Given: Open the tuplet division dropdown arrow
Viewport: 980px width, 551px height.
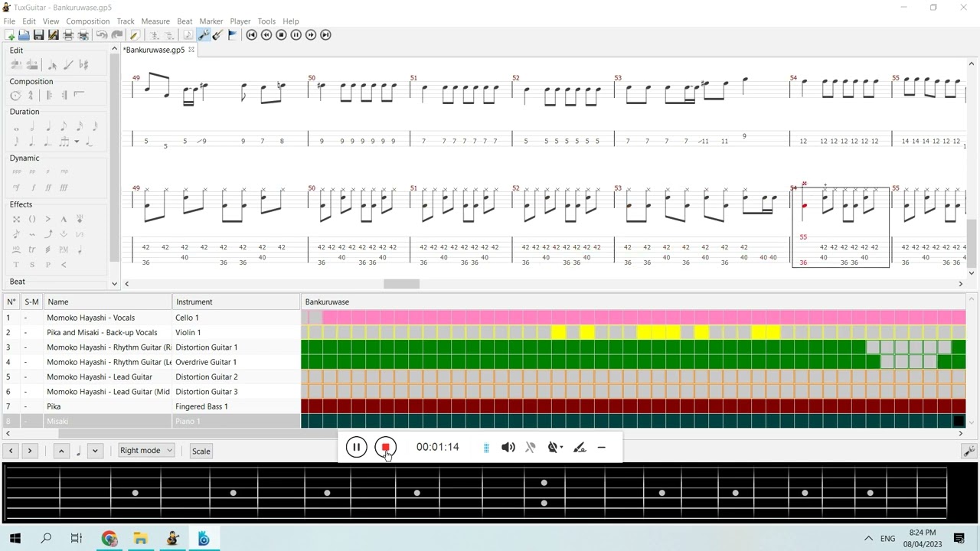Looking at the screenshot, I should [77, 142].
